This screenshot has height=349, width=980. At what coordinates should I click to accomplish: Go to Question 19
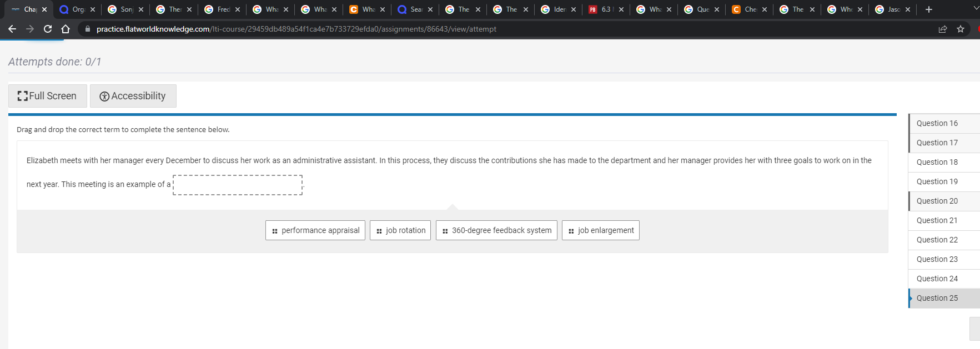[x=944, y=181]
